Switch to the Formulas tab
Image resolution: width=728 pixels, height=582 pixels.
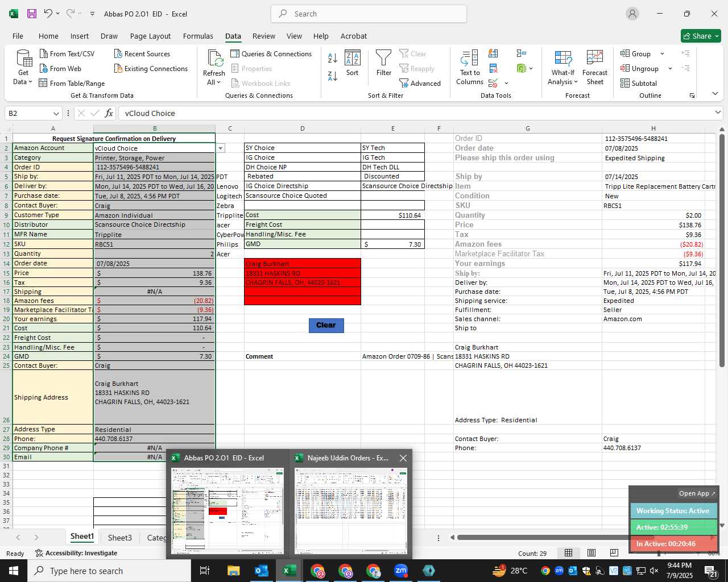pyautogui.click(x=198, y=36)
